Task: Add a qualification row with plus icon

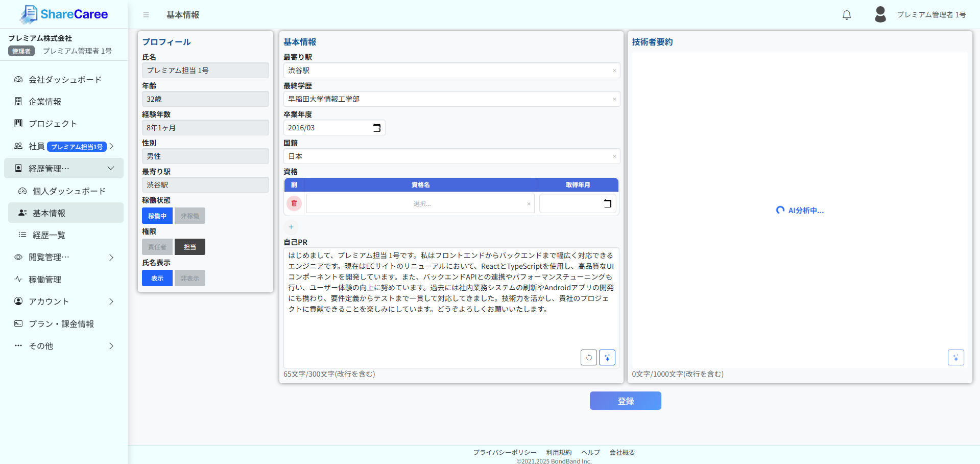Action: tap(291, 227)
